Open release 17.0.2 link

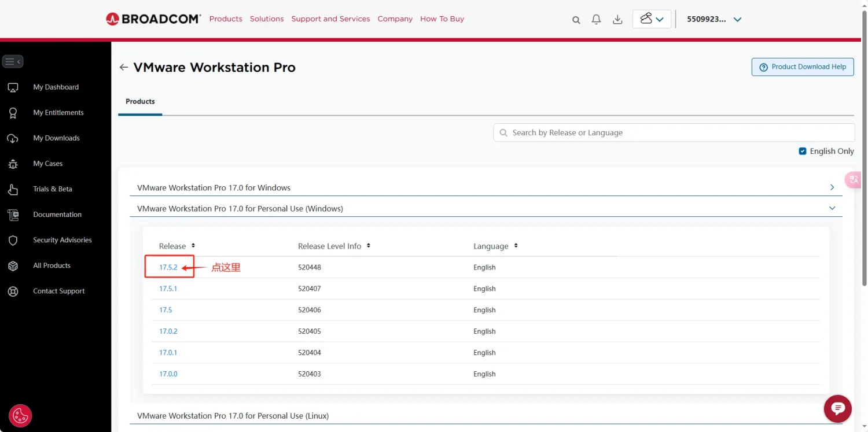168,331
